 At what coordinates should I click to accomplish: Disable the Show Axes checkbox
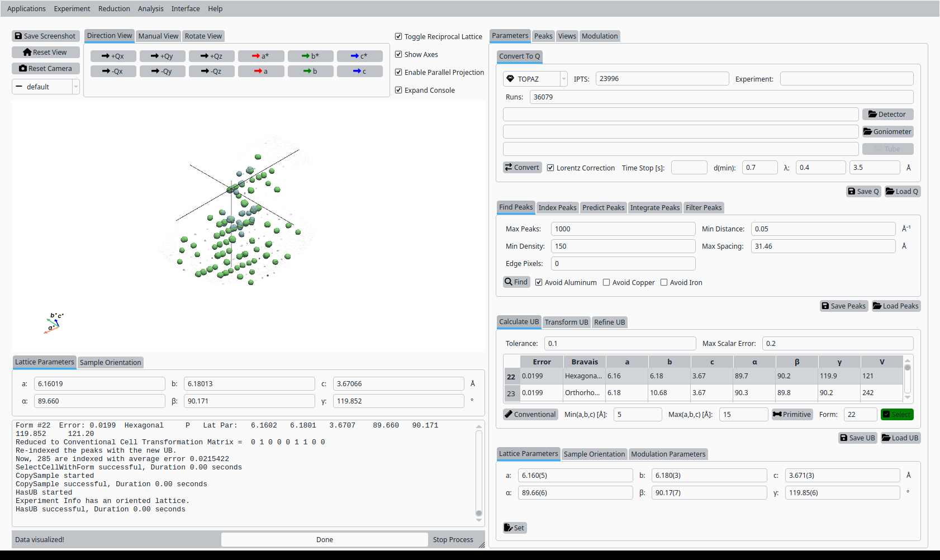398,55
